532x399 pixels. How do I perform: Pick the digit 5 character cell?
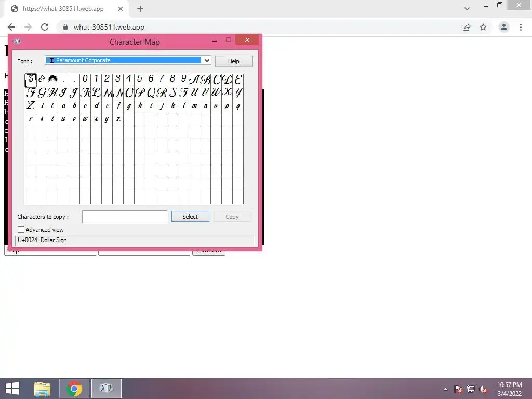140,80
